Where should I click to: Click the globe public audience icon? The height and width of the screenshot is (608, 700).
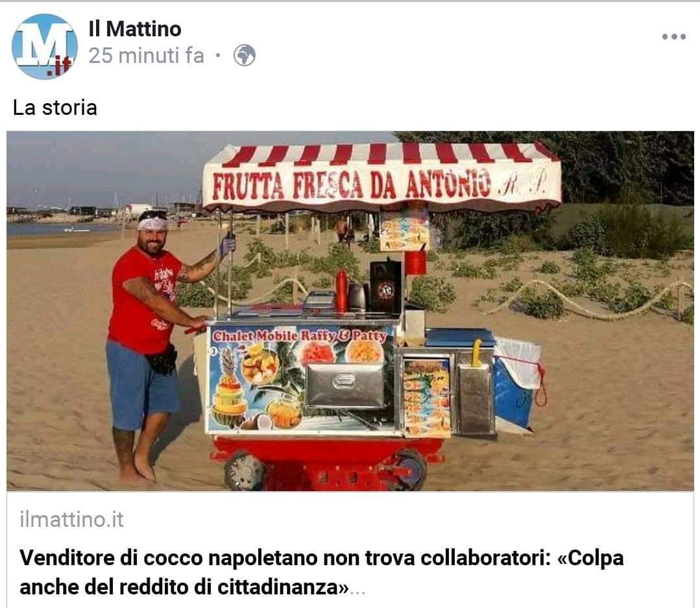click(245, 56)
